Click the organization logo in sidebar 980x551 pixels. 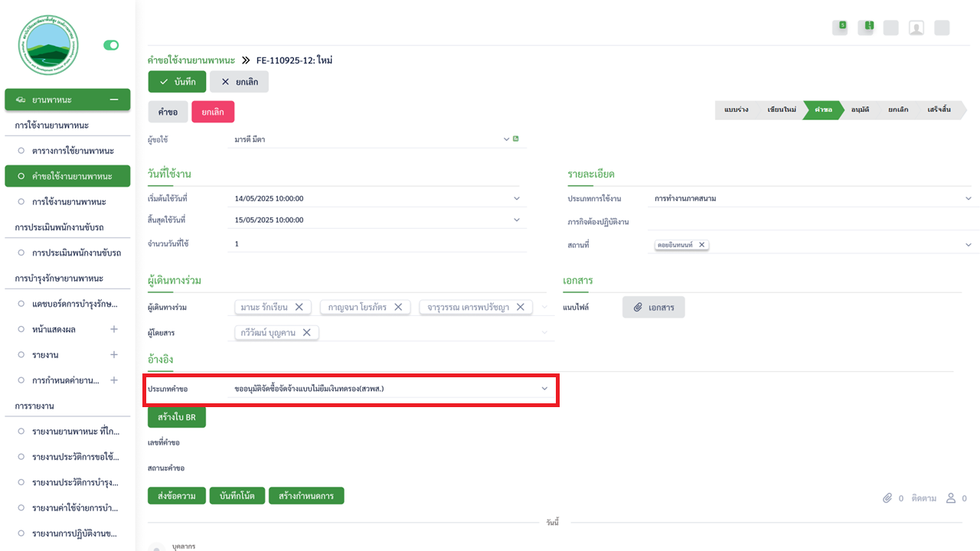(48, 45)
